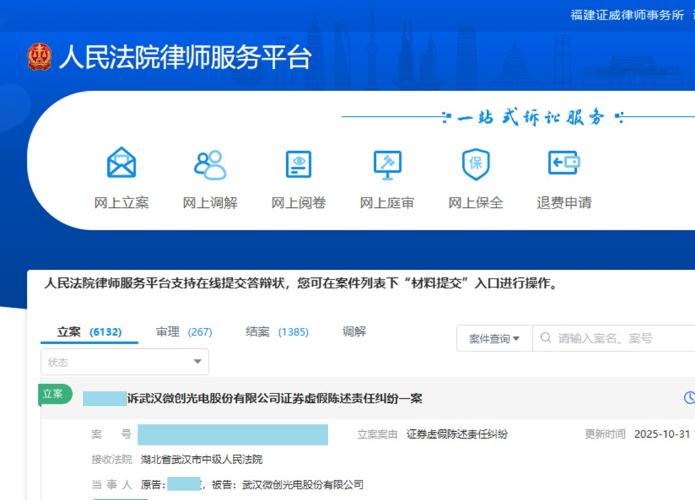The width and height of the screenshot is (695, 500).
Task: Expand the 状态 filter dropdown
Action: tap(125, 362)
